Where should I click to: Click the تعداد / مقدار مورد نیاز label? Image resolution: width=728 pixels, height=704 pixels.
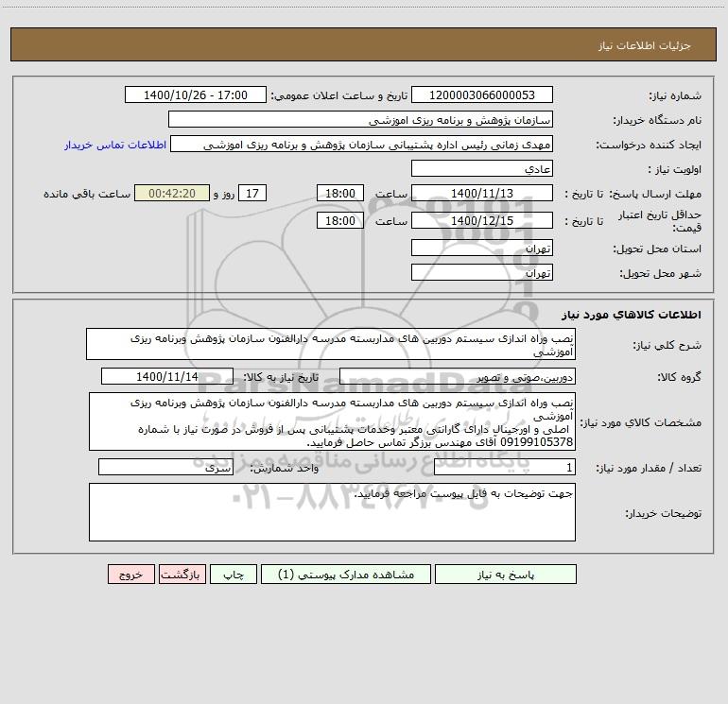coord(649,468)
